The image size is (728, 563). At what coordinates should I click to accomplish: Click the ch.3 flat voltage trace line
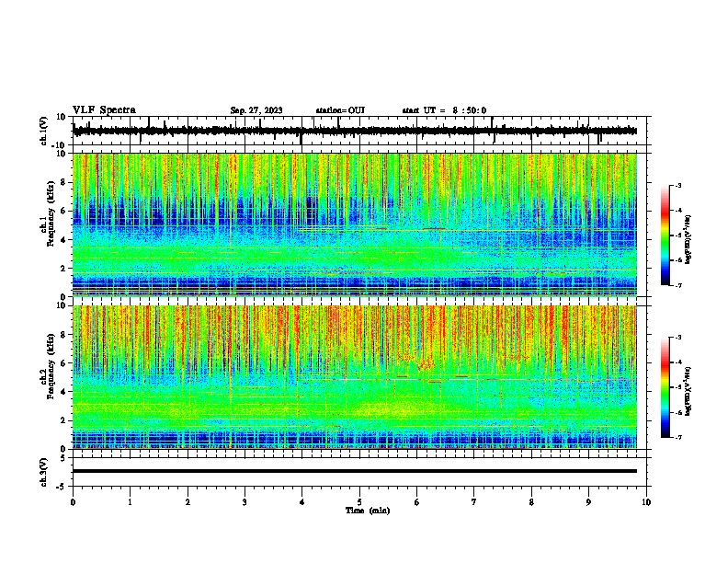355,471
